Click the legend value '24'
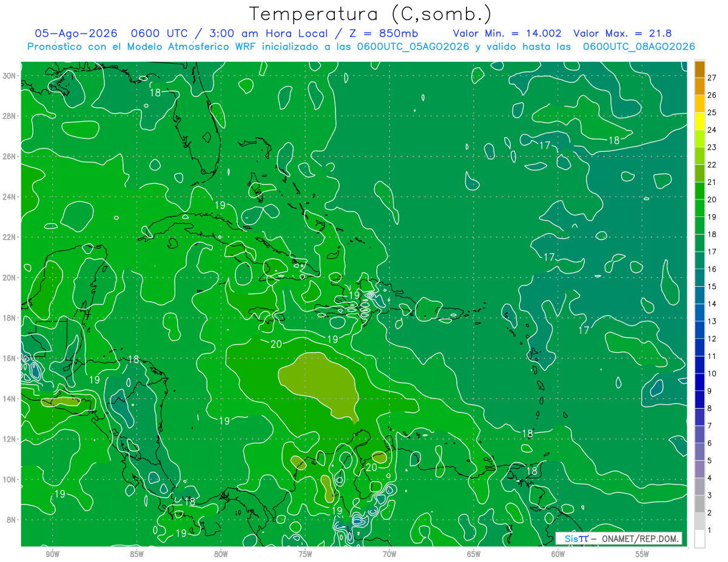728x562 pixels. 712,130
